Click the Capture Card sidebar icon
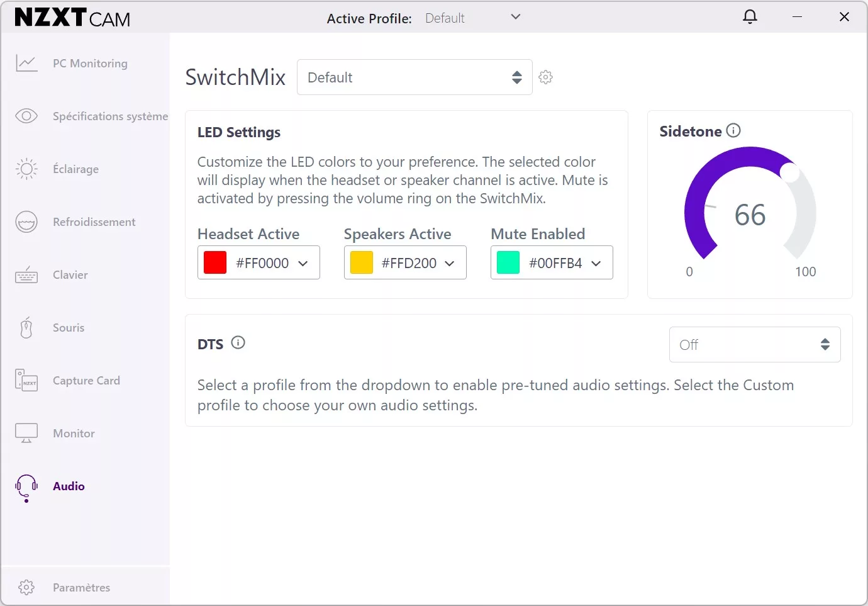 pos(26,380)
